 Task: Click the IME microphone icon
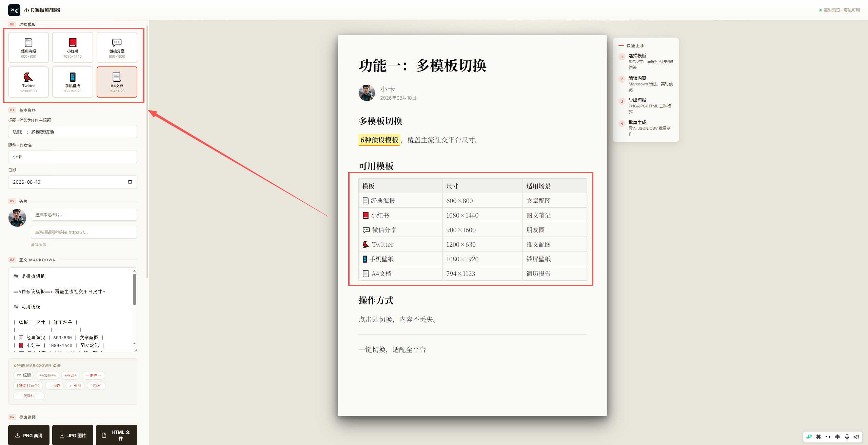[x=847, y=437]
